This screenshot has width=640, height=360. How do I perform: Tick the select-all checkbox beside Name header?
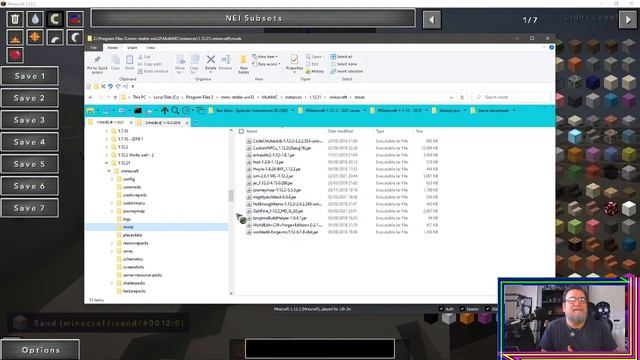(241, 131)
